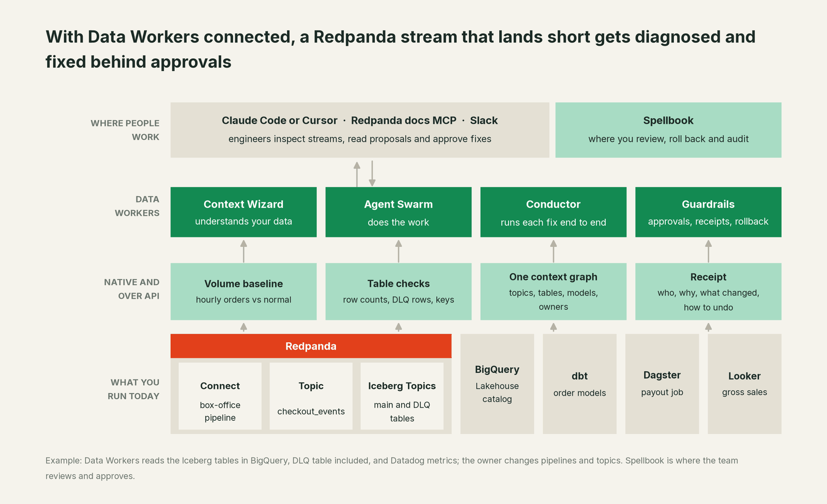Click 'topics, tables, models, owners' text
This screenshot has height=504, width=827.
tap(553, 300)
